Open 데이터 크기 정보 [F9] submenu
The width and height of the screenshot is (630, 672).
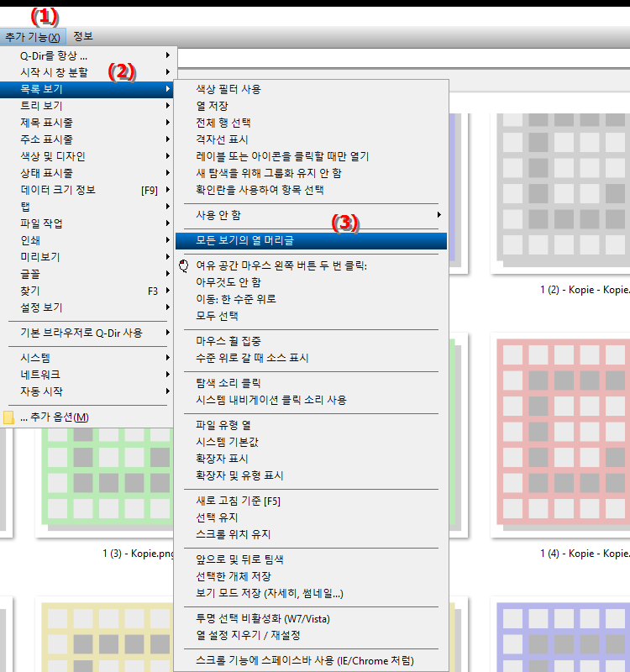pos(88,190)
